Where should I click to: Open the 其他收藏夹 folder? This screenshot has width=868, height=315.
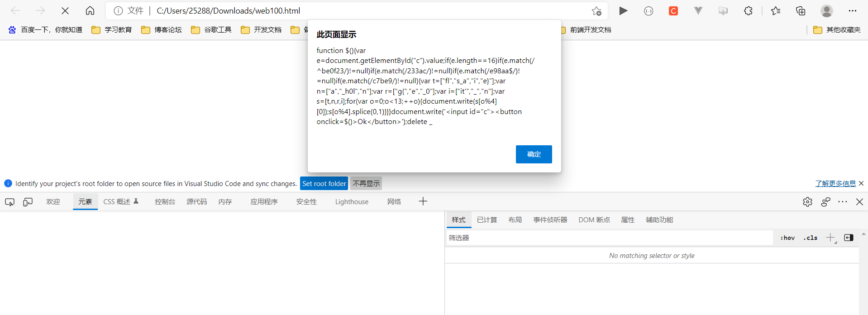pyautogui.click(x=837, y=30)
